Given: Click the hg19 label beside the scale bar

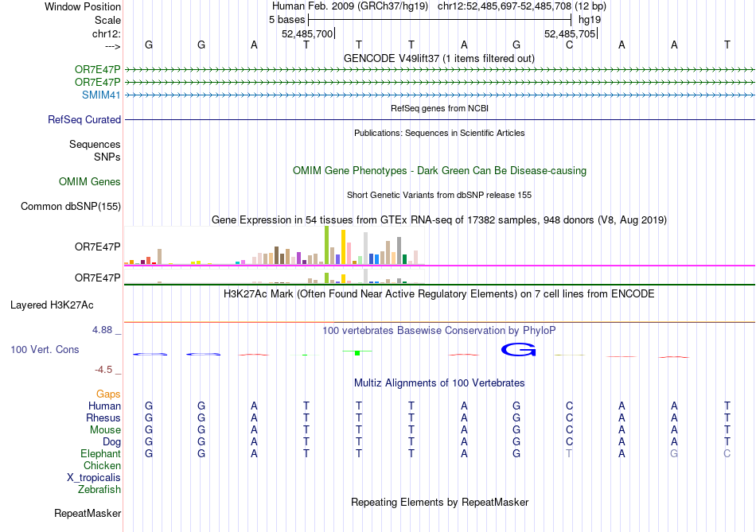Looking at the screenshot, I should 590,20.
